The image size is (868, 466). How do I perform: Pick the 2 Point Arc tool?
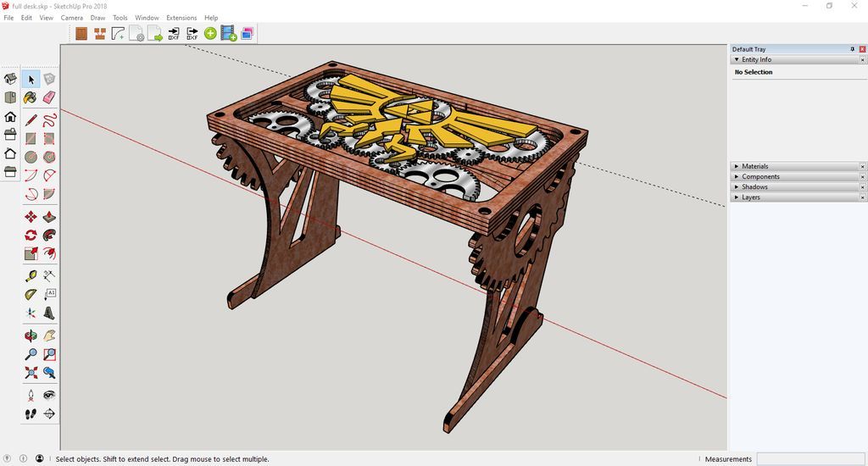[49, 175]
